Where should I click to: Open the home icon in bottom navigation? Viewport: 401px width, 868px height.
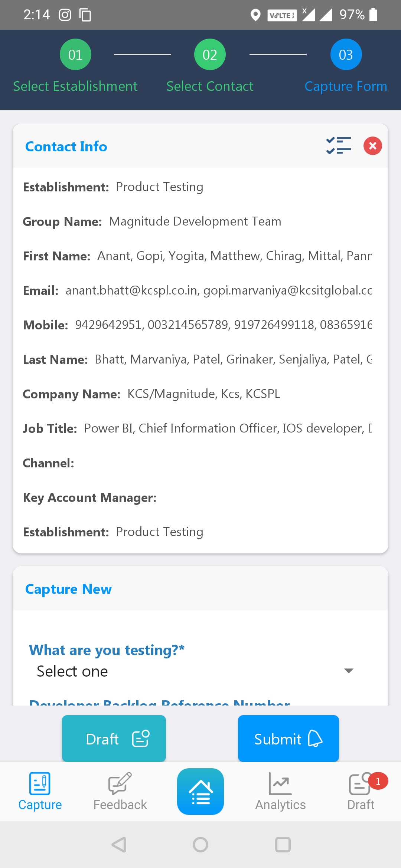click(200, 791)
